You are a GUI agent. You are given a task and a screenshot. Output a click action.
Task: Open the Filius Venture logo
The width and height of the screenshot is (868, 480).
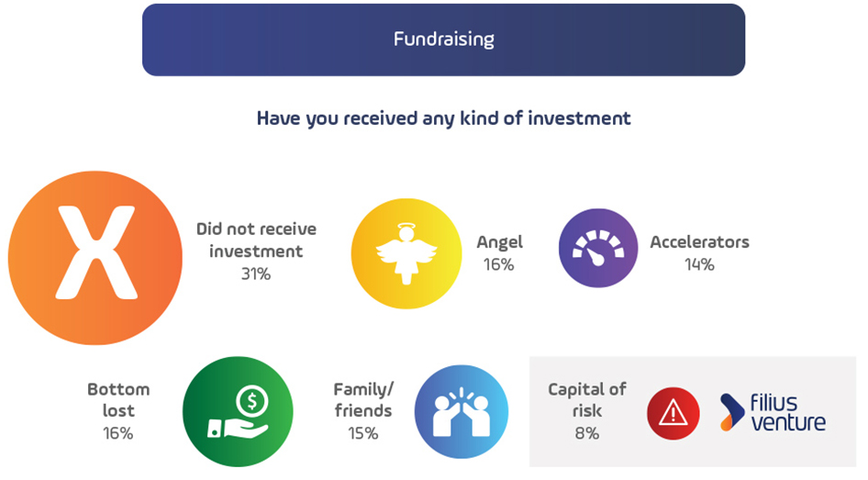[773, 412]
